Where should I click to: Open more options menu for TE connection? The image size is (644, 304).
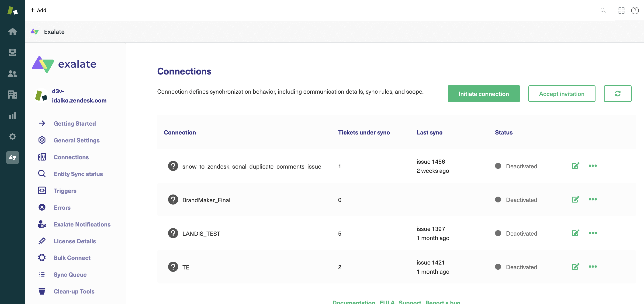tap(593, 267)
